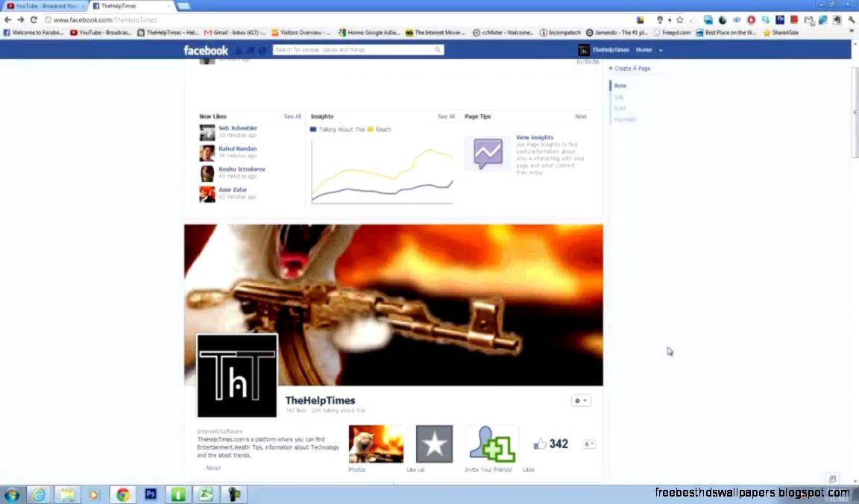
Task: Click Seb Joheebler's avatar thumbnail
Action: point(207,133)
